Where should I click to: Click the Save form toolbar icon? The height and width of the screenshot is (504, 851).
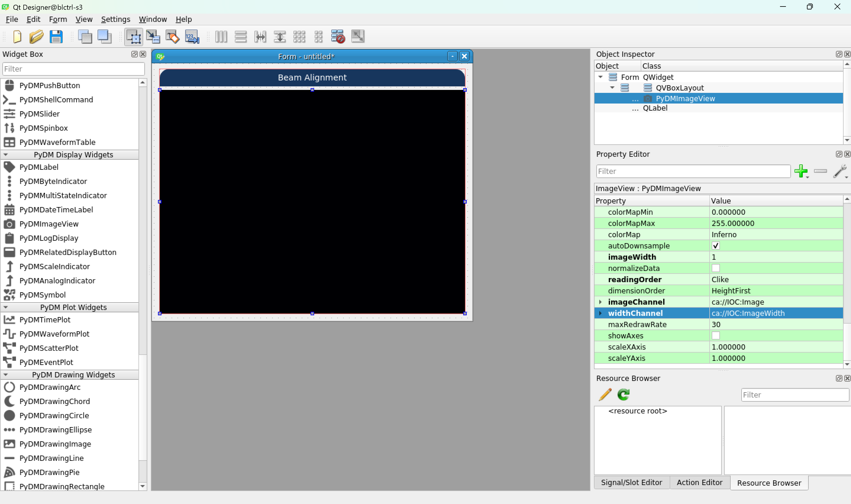(56, 36)
